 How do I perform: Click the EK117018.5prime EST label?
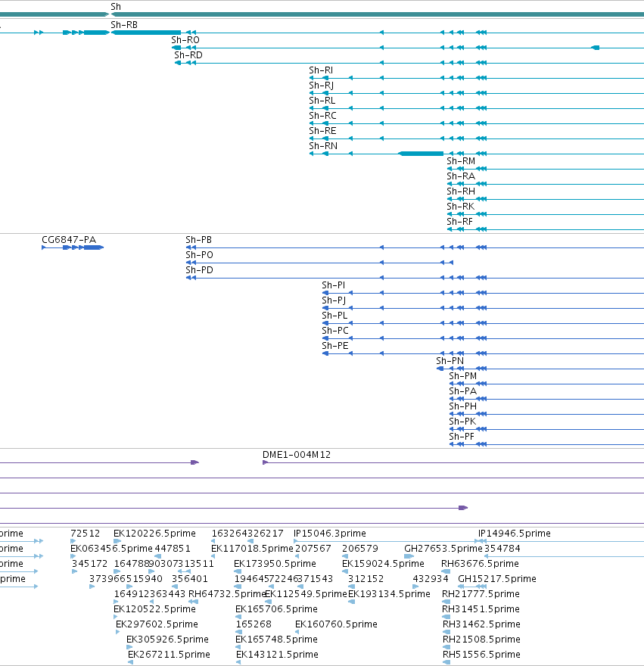(252, 549)
